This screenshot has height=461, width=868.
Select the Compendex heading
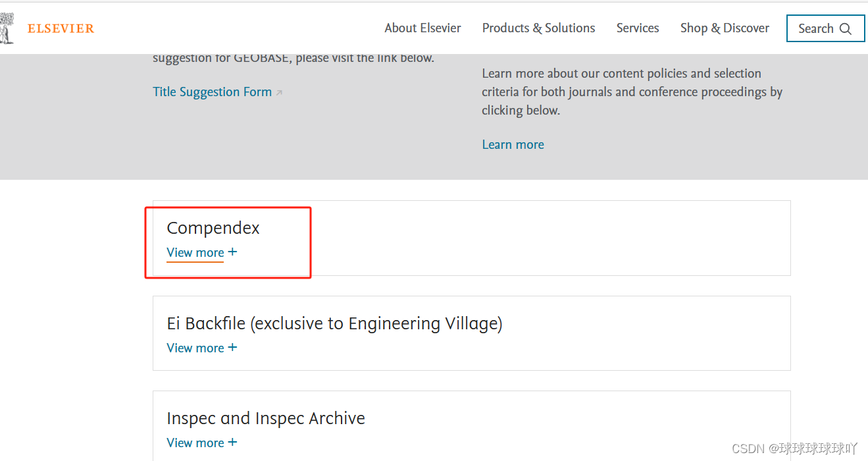click(x=213, y=228)
